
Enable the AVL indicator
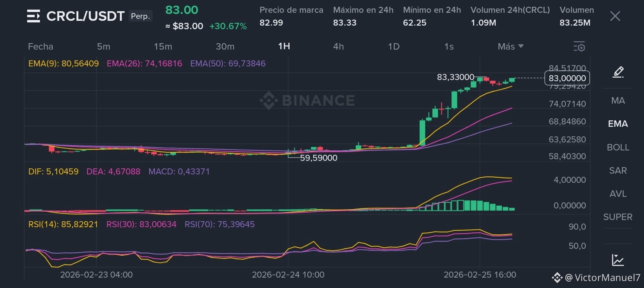point(618,194)
